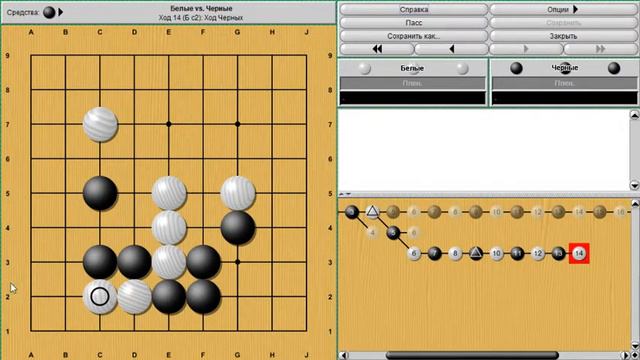Screen dimensions: 640x360
Task: Click the black stone at G4
Action: (x=238, y=228)
